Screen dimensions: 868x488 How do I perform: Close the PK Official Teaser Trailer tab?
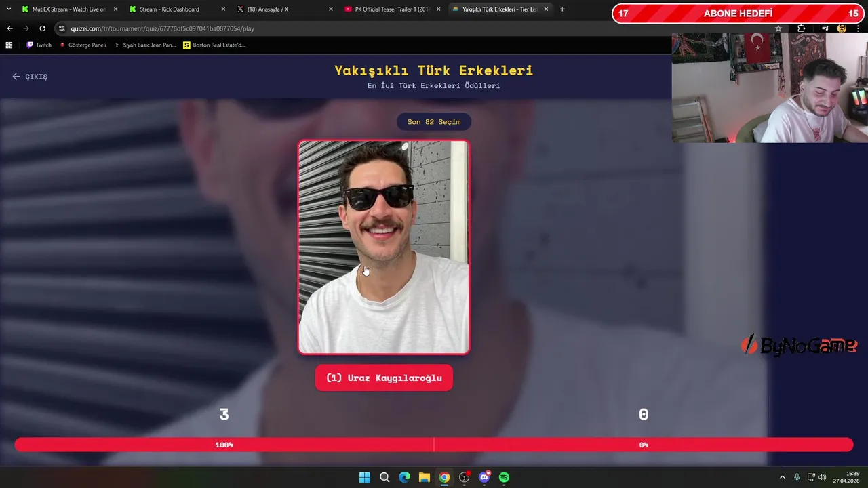[438, 9]
